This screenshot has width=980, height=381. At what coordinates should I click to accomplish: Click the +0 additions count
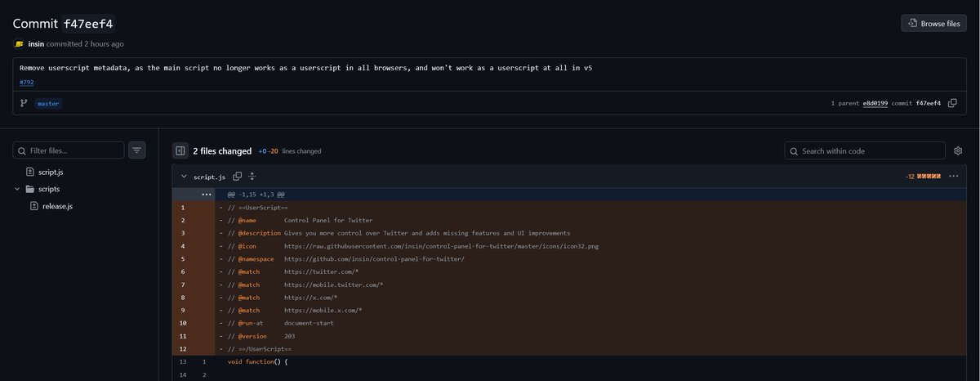(262, 151)
